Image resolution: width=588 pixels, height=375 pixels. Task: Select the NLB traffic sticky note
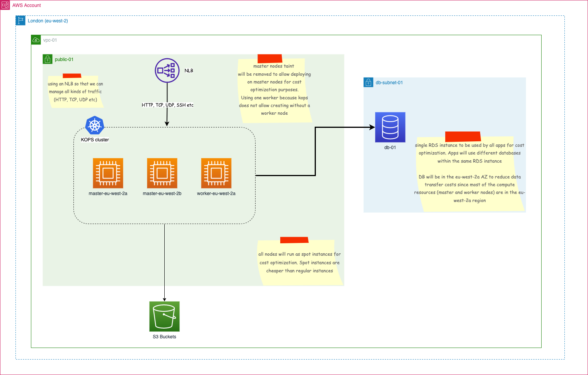point(75,92)
